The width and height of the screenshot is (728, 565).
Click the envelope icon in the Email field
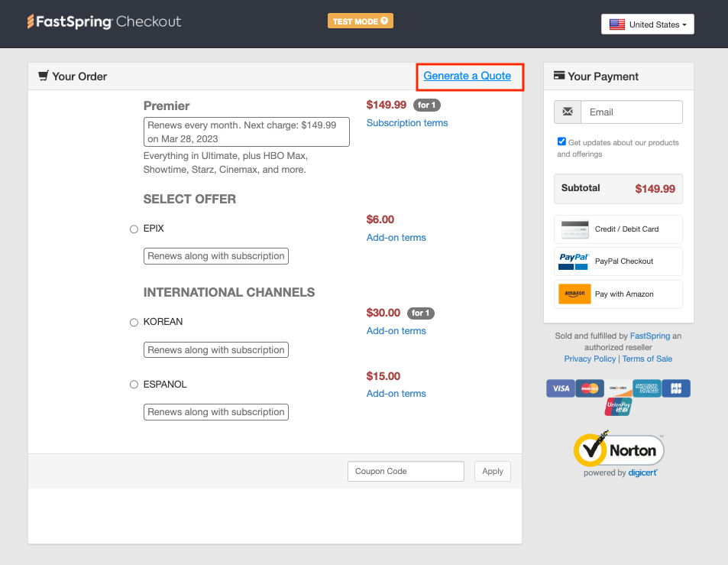pyautogui.click(x=568, y=112)
